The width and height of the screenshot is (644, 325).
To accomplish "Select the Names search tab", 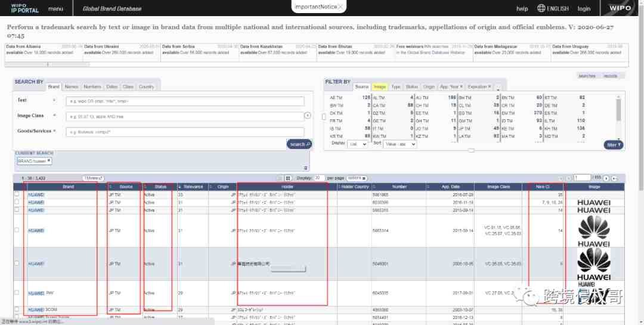I will tap(71, 86).
